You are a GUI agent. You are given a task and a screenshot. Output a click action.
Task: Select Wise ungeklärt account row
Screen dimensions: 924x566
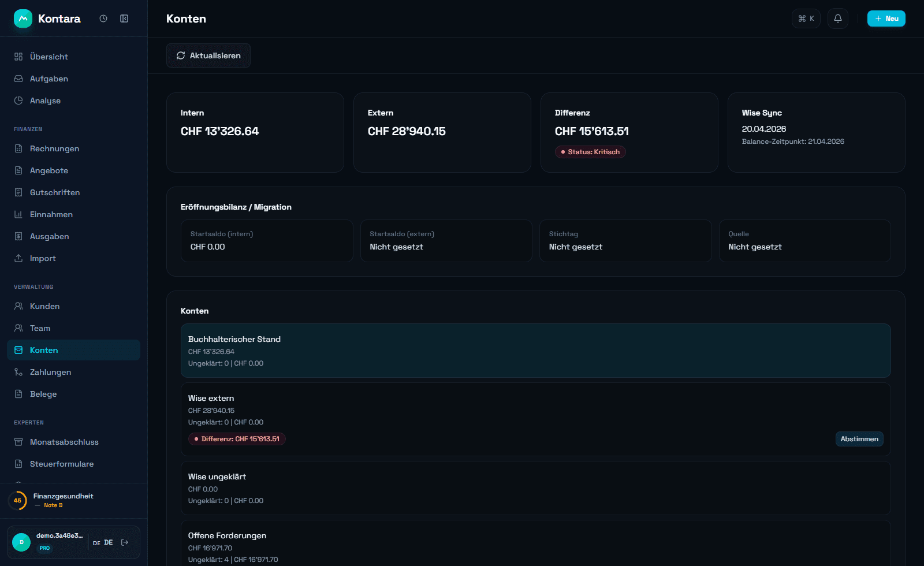pos(535,488)
